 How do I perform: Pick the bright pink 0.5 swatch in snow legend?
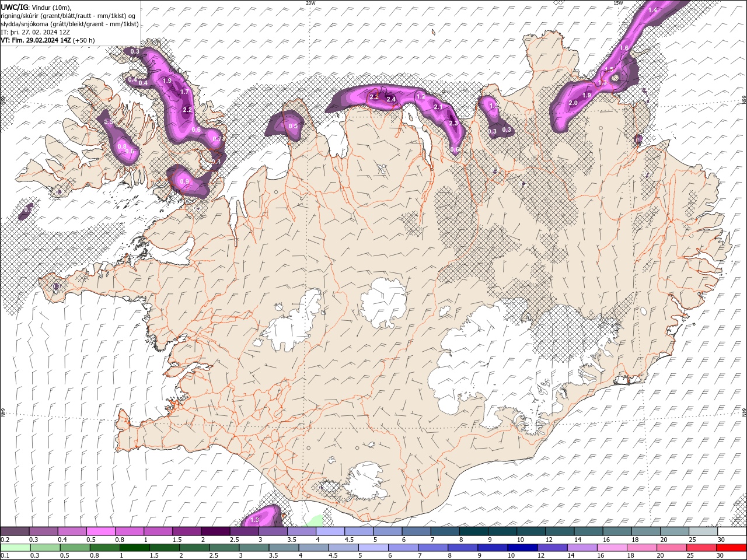(x=100, y=531)
